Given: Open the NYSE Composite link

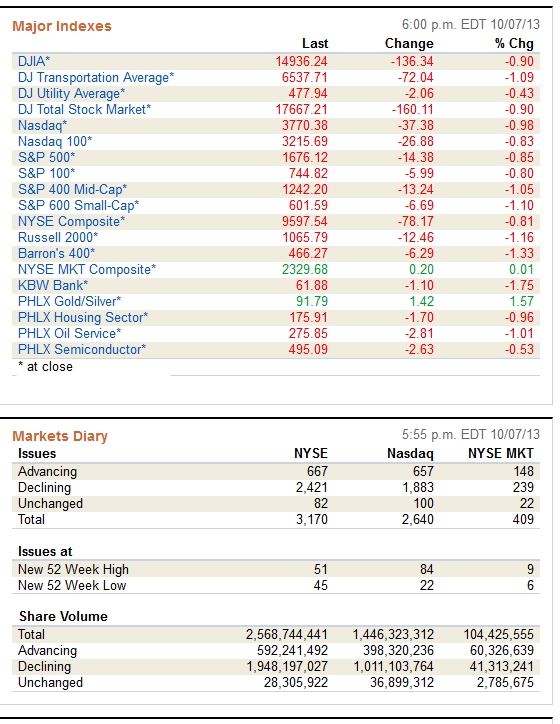Looking at the screenshot, I should click(71, 221).
